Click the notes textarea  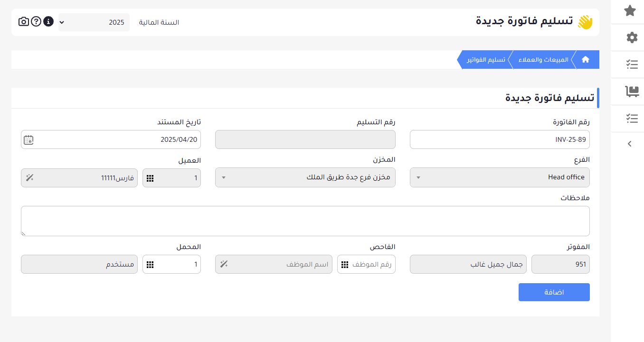pos(305,221)
